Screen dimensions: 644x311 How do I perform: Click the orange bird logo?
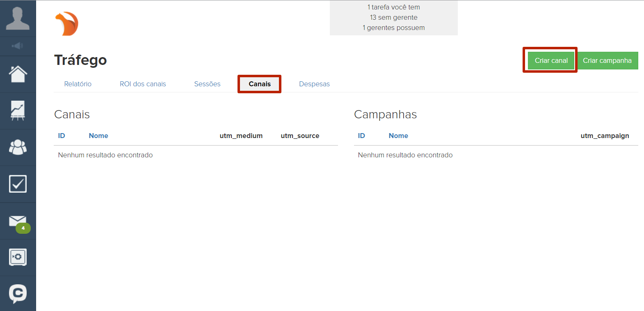(x=67, y=24)
